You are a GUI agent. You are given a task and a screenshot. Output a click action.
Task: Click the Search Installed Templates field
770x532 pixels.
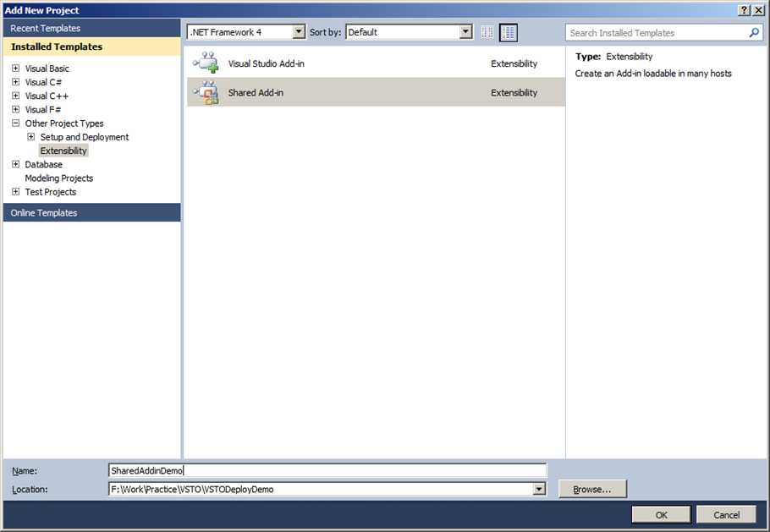658,33
